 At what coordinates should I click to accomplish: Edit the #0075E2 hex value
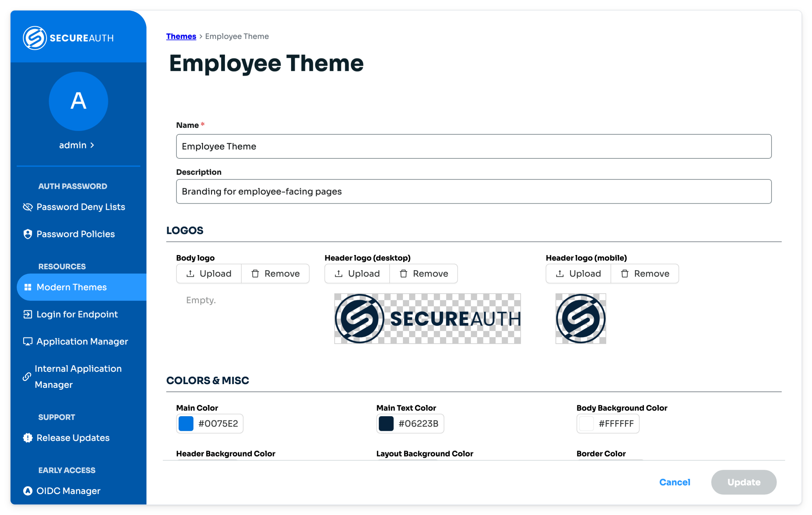click(x=218, y=424)
